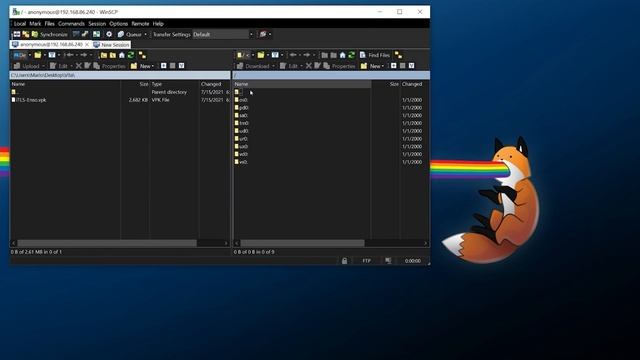Open local panel Properties

[109, 66]
